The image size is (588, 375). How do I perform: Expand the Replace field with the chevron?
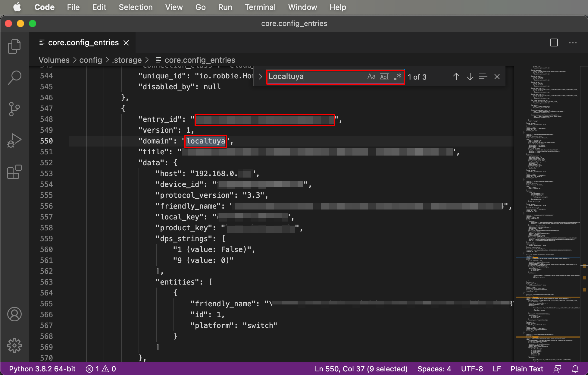click(x=260, y=77)
